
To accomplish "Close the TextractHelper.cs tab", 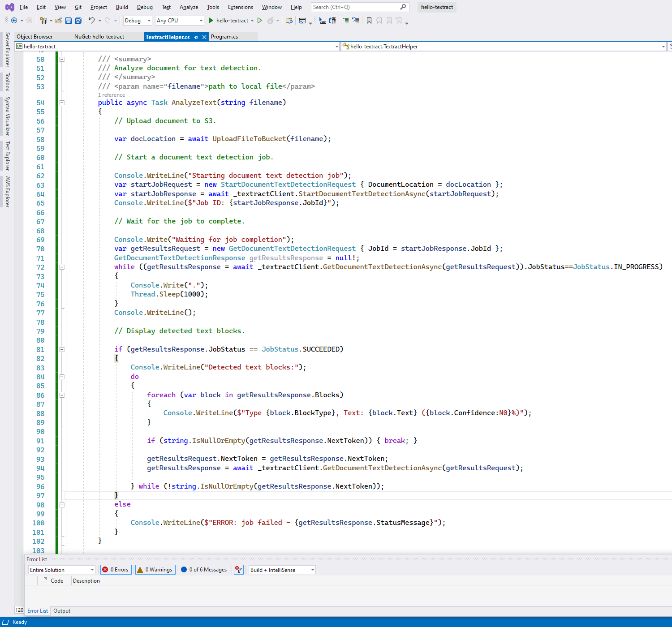I will pyautogui.click(x=204, y=37).
